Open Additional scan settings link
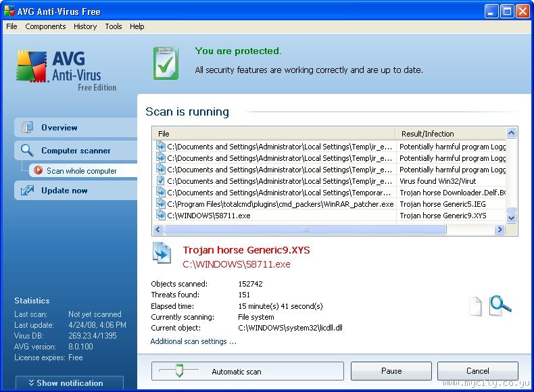 coord(193,341)
